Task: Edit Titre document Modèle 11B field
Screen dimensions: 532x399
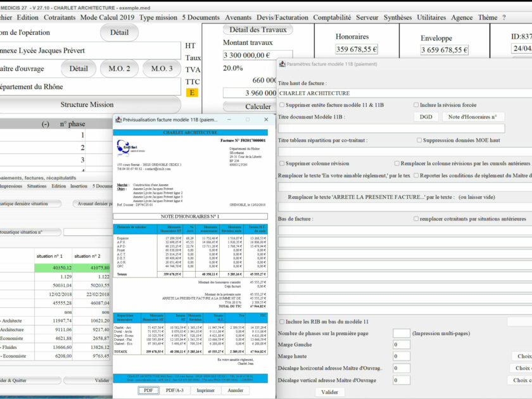Action: pos(391,128)
